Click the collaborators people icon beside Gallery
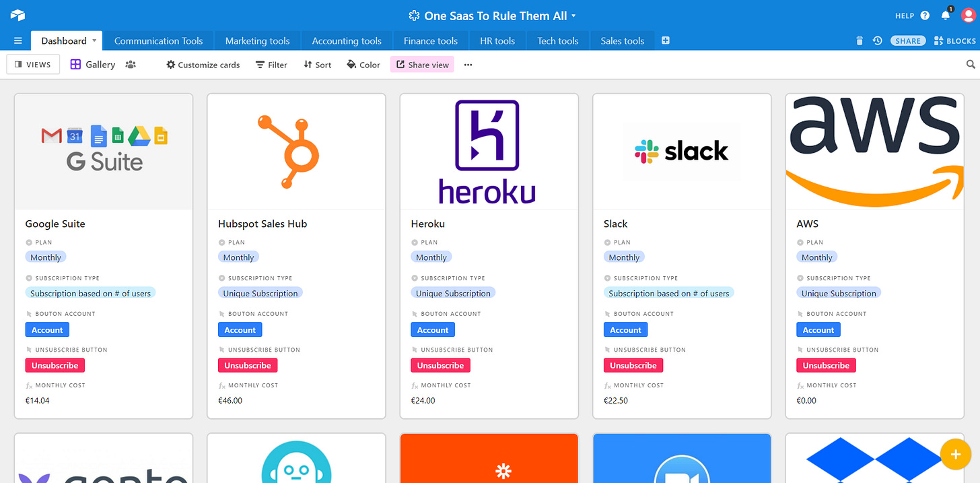Screen dimensions: 980x483 point(131,65)
